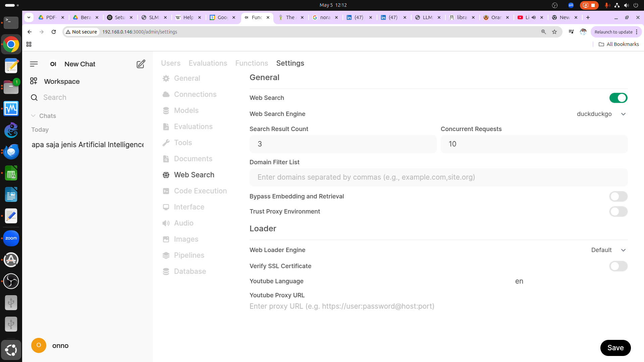Switch to the Users tab

pyautogui.click(x=170, y=63)
